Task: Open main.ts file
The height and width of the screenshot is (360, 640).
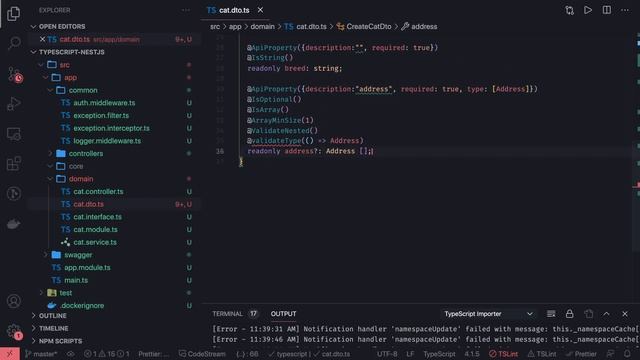Action: click(x=76, y=280)
